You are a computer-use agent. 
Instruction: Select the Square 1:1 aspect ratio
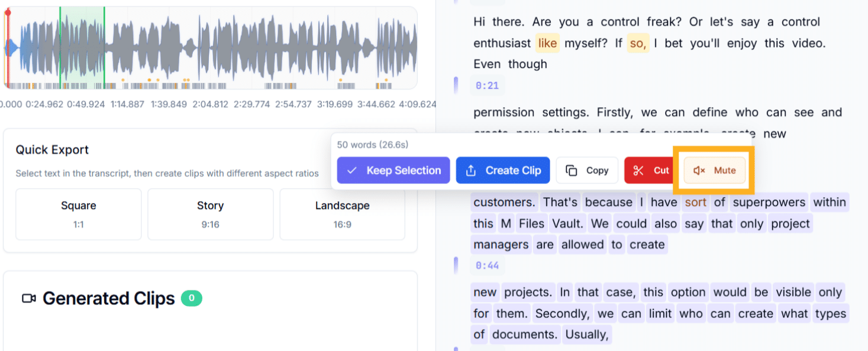78,214
